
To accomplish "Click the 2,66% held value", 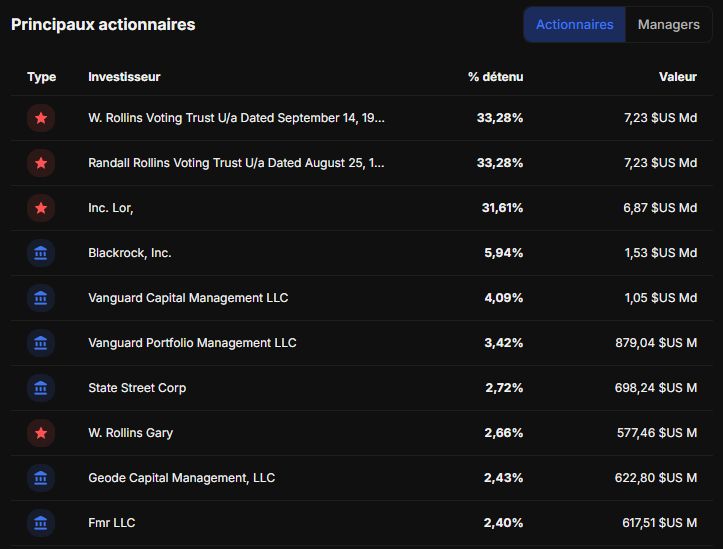I will (x=504, y=433).
